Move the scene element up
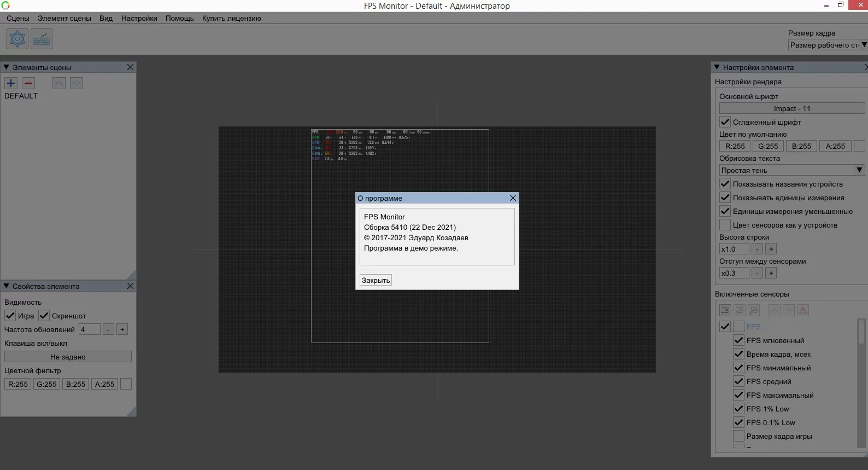The width and height of the screenshot is (868, 470). tap(59, 83)
